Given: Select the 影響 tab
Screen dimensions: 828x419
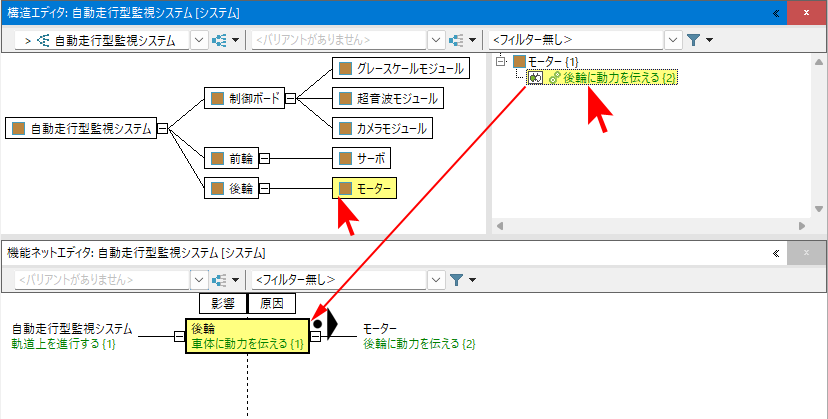Looking at the screenshot, I should [222, 303].
